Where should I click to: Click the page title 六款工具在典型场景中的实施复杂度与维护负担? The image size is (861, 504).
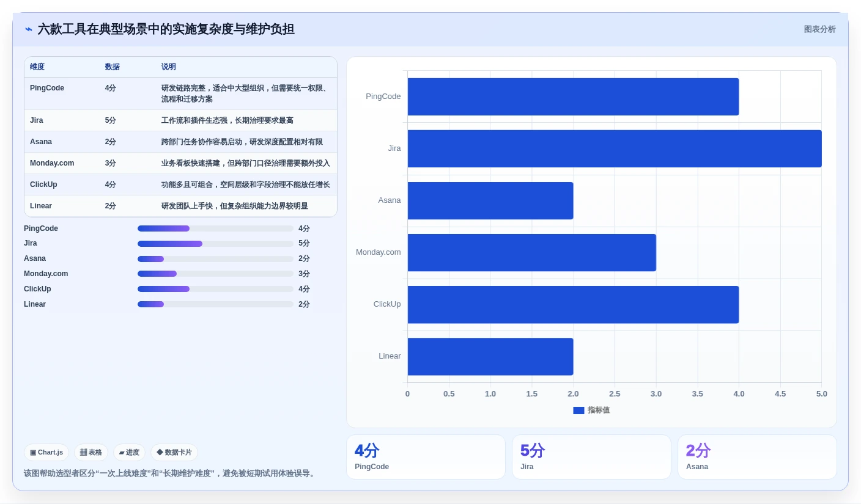click(x=166, y=29)
